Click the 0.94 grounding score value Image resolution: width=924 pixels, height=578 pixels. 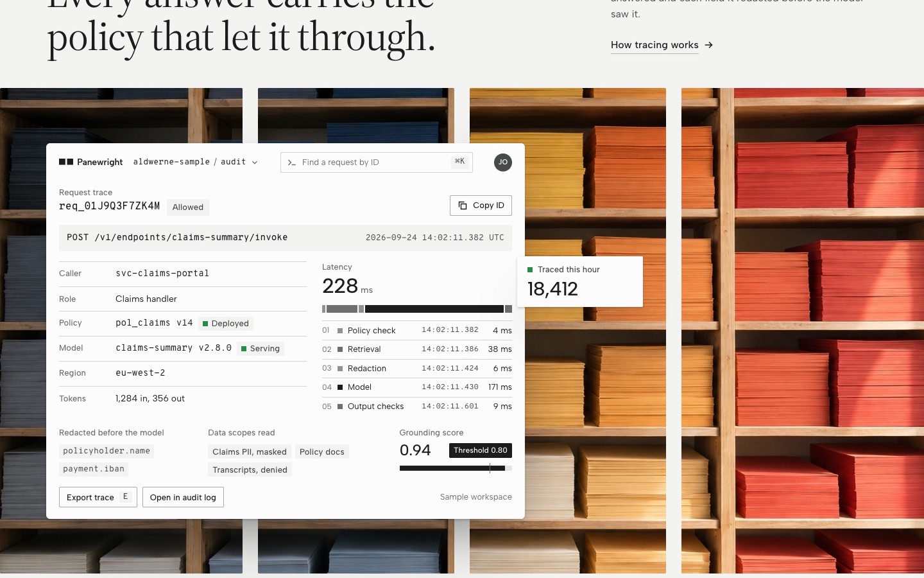(x=415, y=450)
